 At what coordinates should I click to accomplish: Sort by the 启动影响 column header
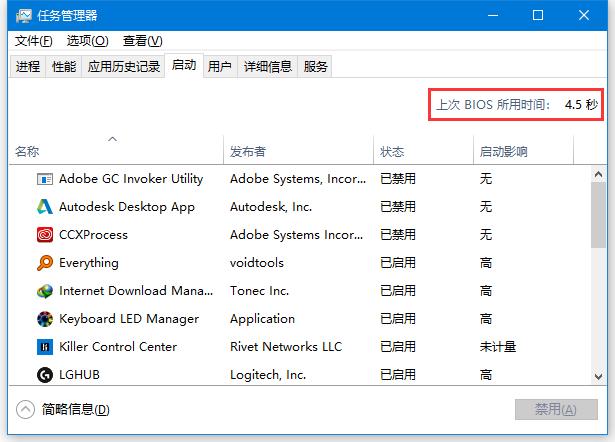pos(503,152)
